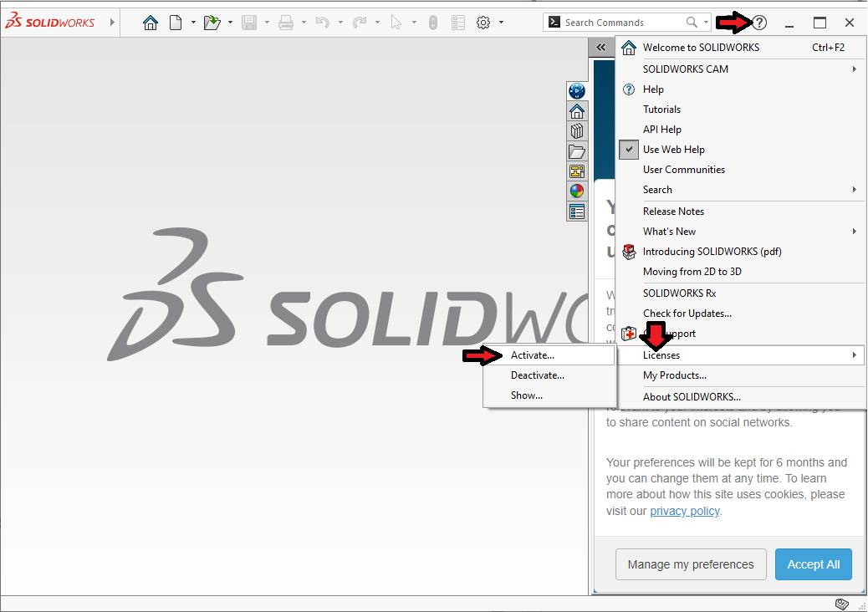868x612 pixels.
Task: Expand the What's New submenu
Action: pyautogui.click(x=740, y=232)
